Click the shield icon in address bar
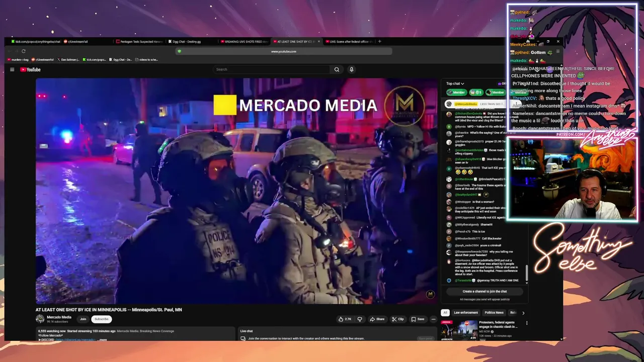644x362 pixels. (179, 51)
